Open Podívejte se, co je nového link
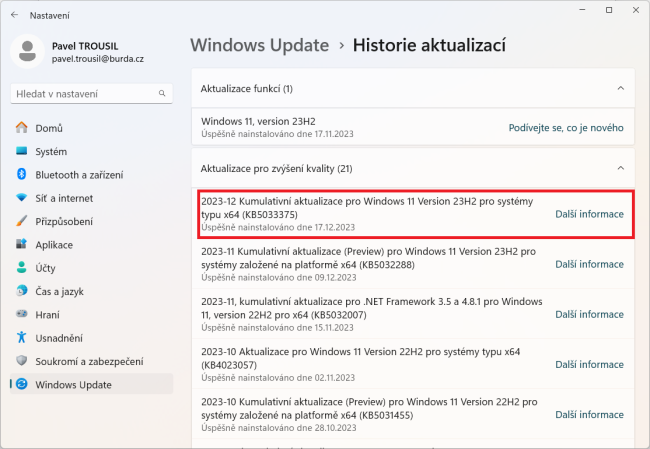650x449 pixels. point(566,128)
